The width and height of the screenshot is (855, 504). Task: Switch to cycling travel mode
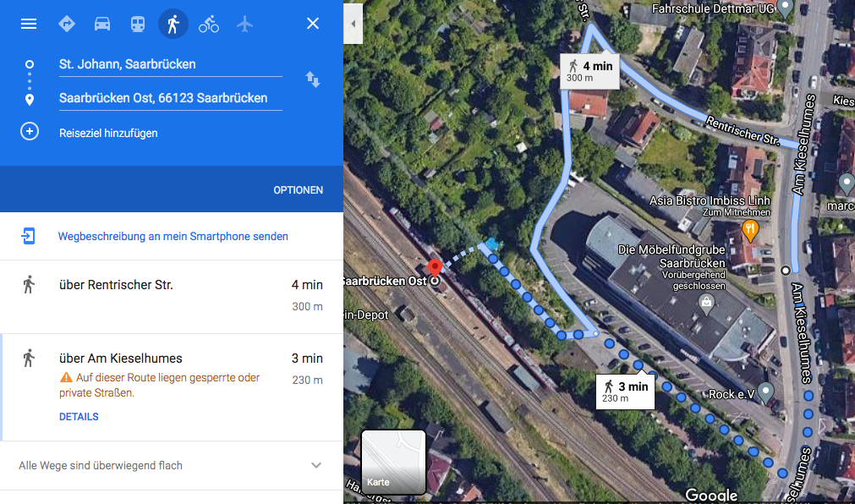(209, 24)
